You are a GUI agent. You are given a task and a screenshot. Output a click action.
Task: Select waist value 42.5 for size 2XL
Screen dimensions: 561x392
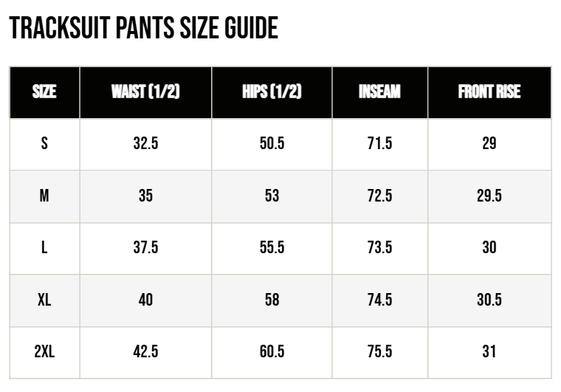pos(145,351)
